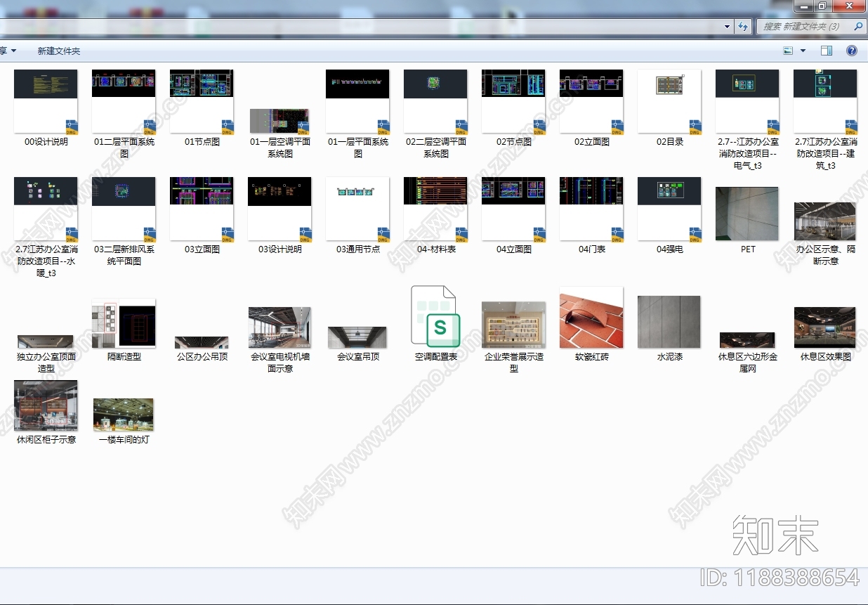Select the 02立面图 DWG file icon
The image size is (868, 605).
[x=591, y=101]
